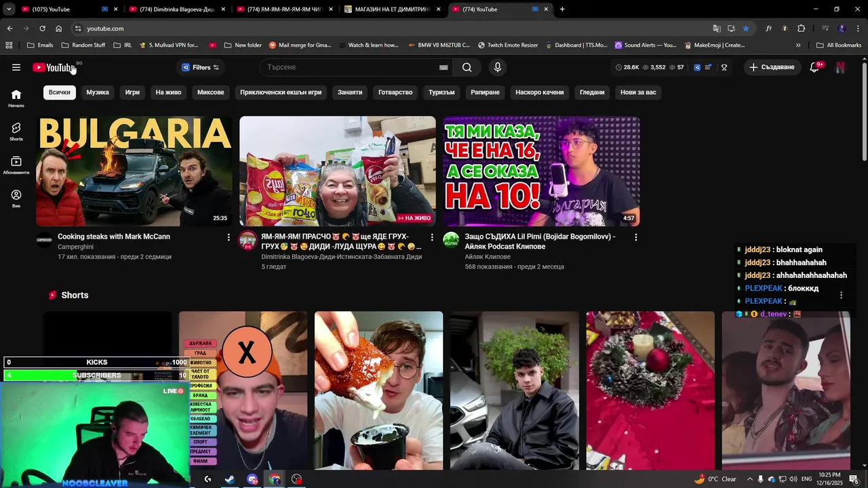The height and width of the screenshot is (488, 868).
Task: Open options for Dimitrinka live video
Action: tap(432, 237)
